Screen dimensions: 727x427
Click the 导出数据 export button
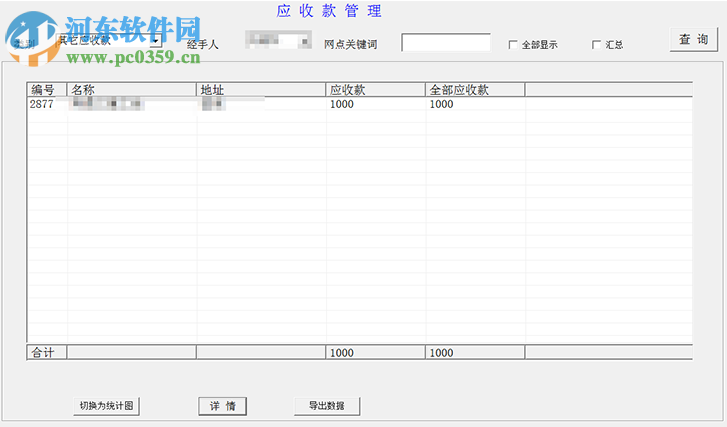(327, 406)
